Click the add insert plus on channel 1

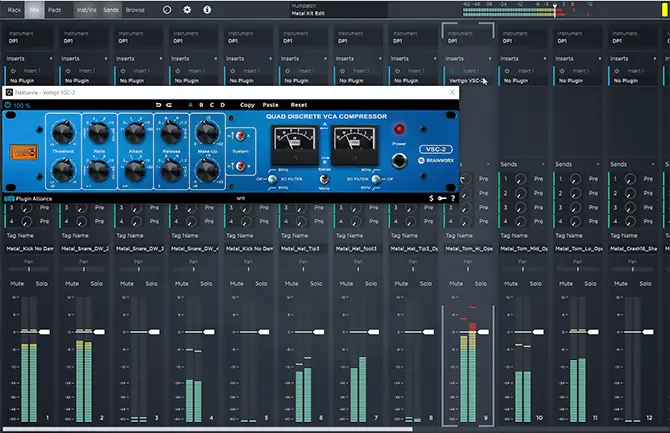click(x=51, y=59)
